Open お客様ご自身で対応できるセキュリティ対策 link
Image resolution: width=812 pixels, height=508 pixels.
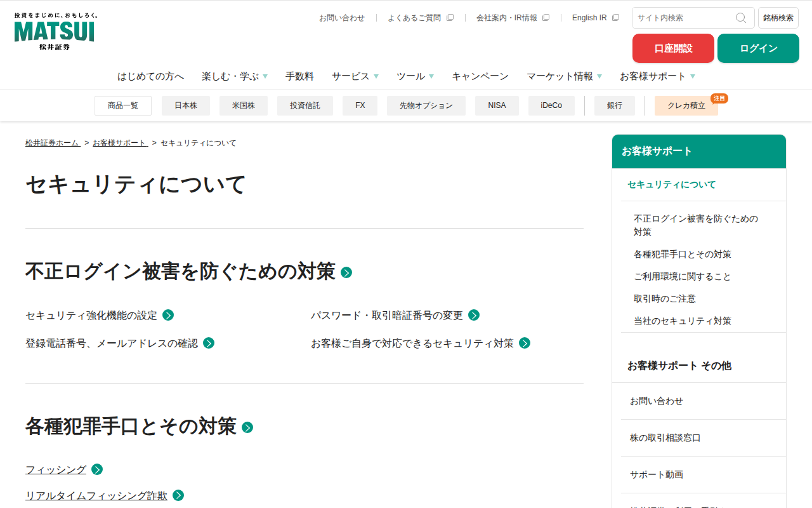coord(412,343)
